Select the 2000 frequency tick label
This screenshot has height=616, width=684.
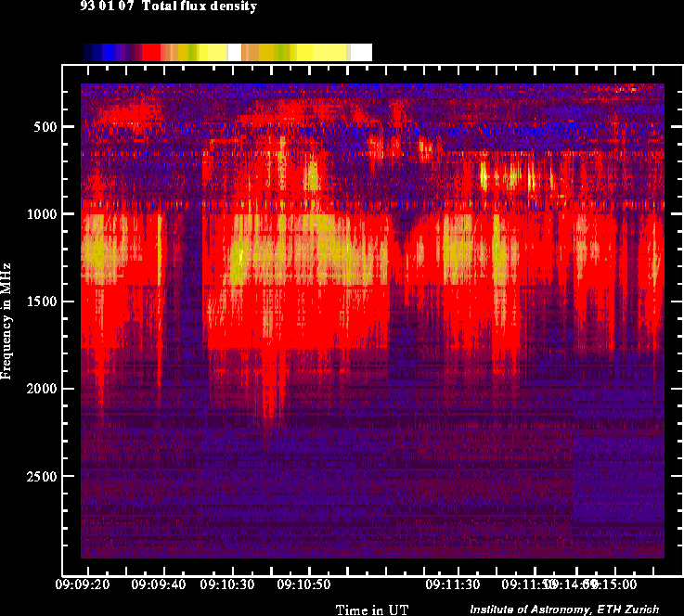coord(42,389)
